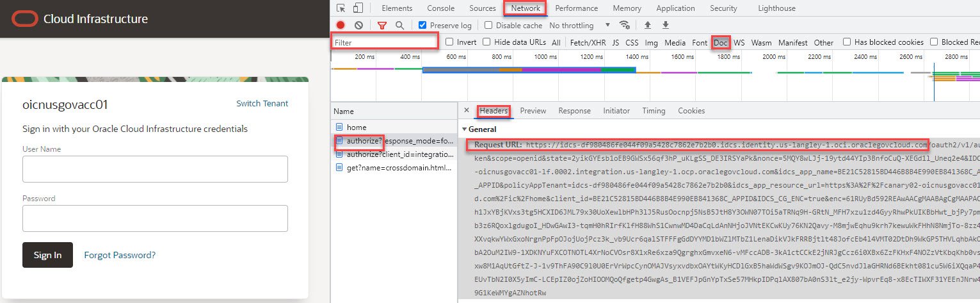Select the home request document icon
Image resolution: width=980 pixels, height=303 pixels.
coord(339,127)
